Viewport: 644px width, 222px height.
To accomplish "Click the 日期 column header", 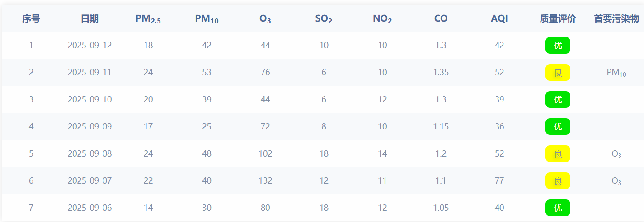I will (x=89, y=18).
